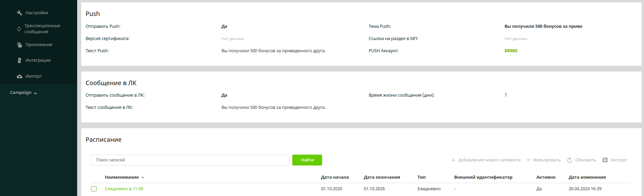
Task: Click the cloud upload icon beside Импорт
Action: pos(19,76)
